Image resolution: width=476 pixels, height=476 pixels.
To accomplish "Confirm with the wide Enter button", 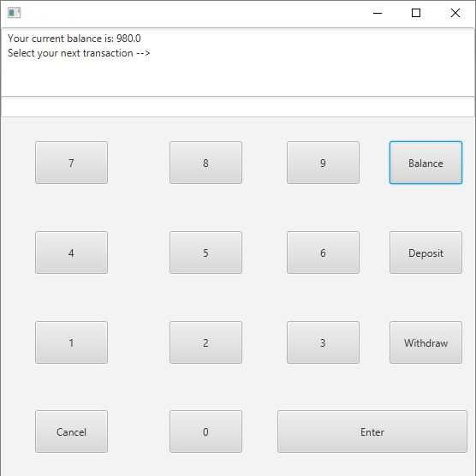I will pos(372,431).
